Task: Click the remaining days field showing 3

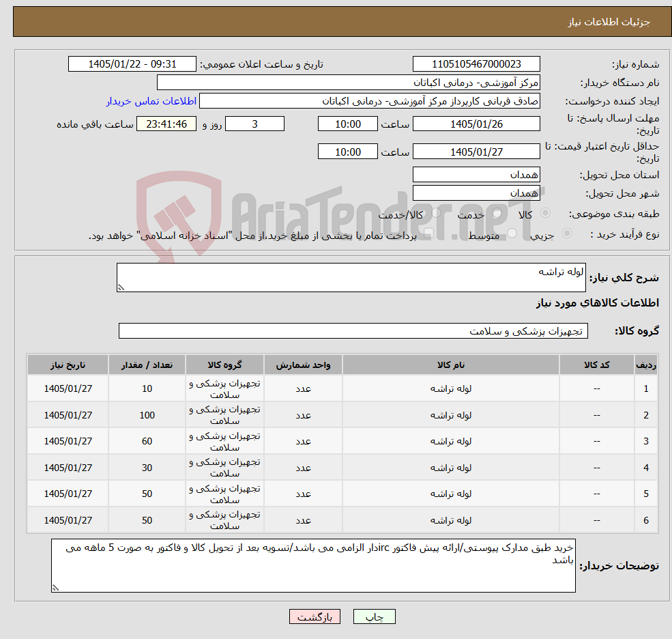Action: tap(254, 124)
